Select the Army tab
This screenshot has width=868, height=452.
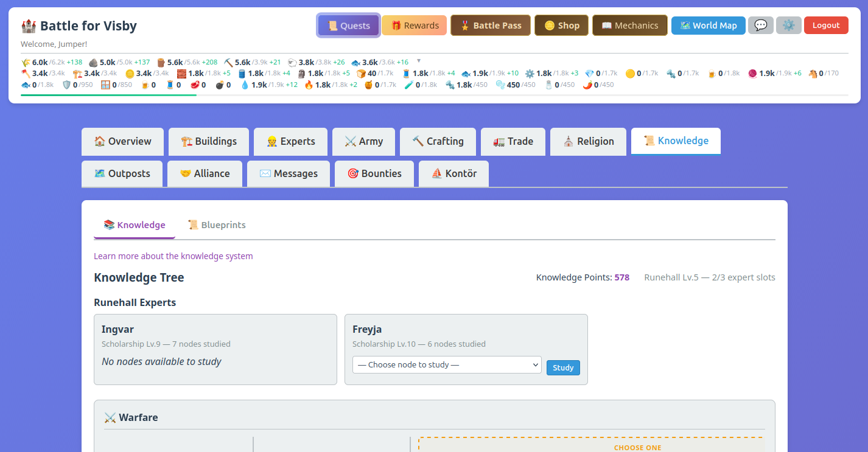(363, 141)
